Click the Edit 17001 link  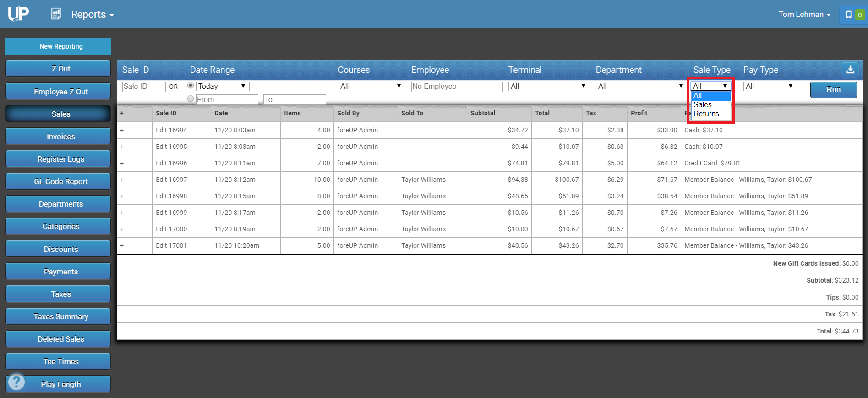click(171, 245)
